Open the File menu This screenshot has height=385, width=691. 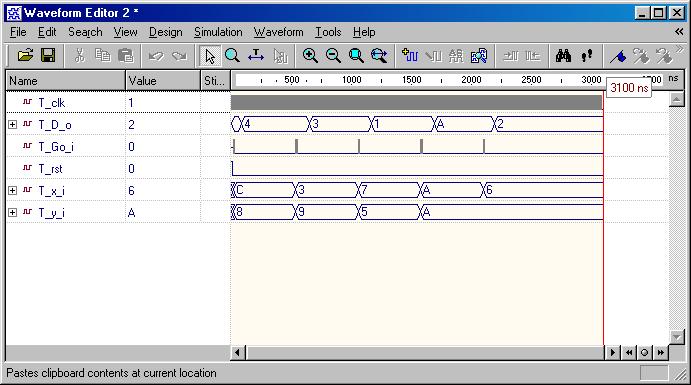(18, 32)
